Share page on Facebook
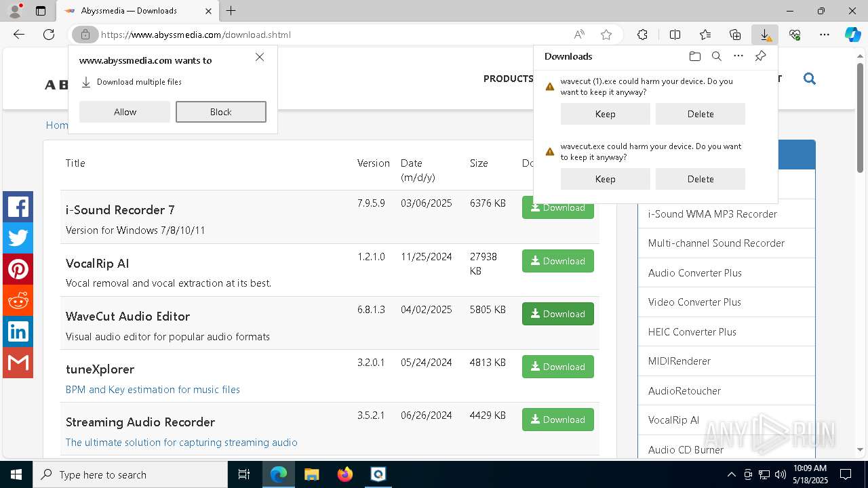The height and width of the screenshot is (488, 868). [18, 207]
